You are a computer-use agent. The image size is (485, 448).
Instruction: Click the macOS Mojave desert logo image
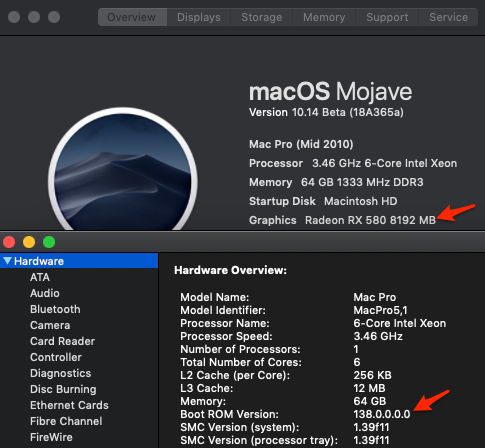123,169
